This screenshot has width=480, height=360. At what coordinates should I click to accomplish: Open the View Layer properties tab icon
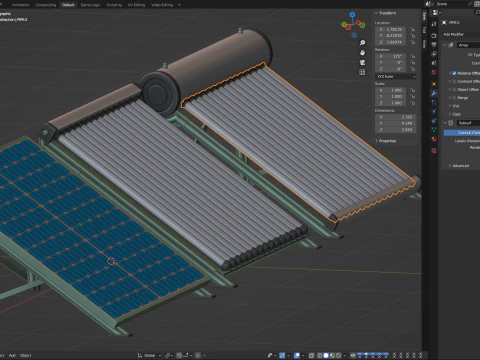434,54
